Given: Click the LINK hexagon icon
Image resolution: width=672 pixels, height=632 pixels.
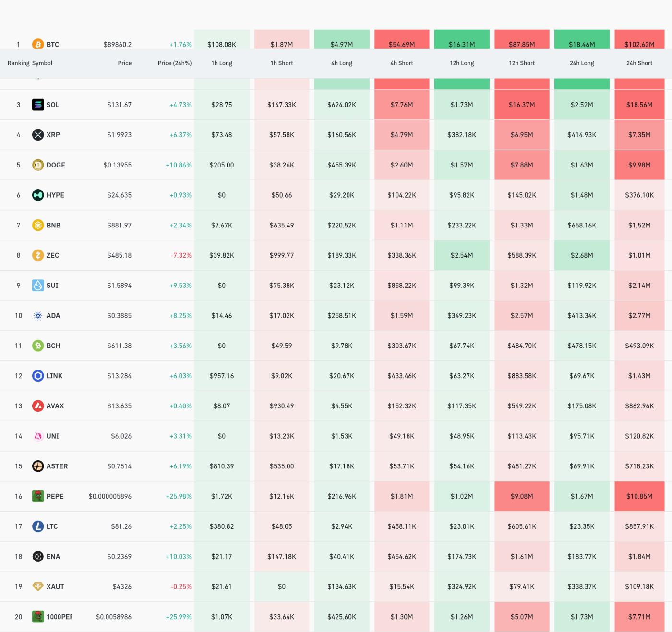Looking at the screenshot, I should point(37,376).
